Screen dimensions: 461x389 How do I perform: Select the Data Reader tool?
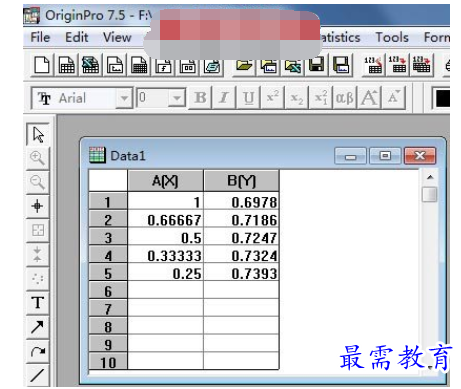click(38, 230)
